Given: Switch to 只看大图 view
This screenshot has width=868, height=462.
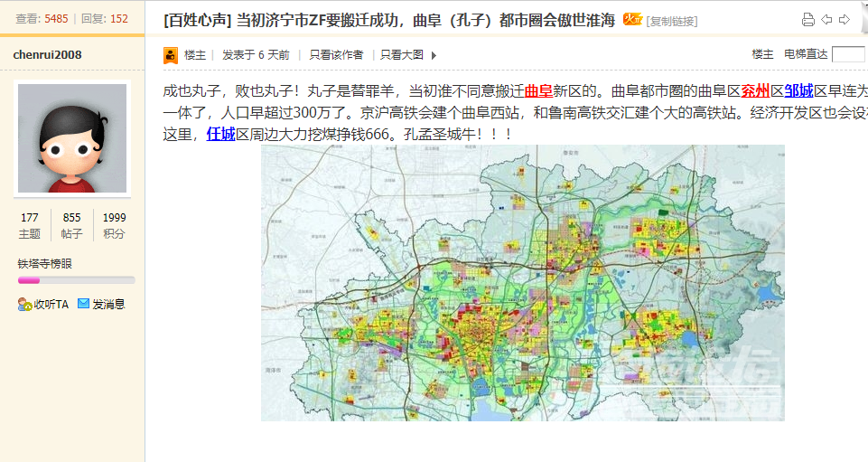Looking at the screenshot, I should click(x=402, y=55).
